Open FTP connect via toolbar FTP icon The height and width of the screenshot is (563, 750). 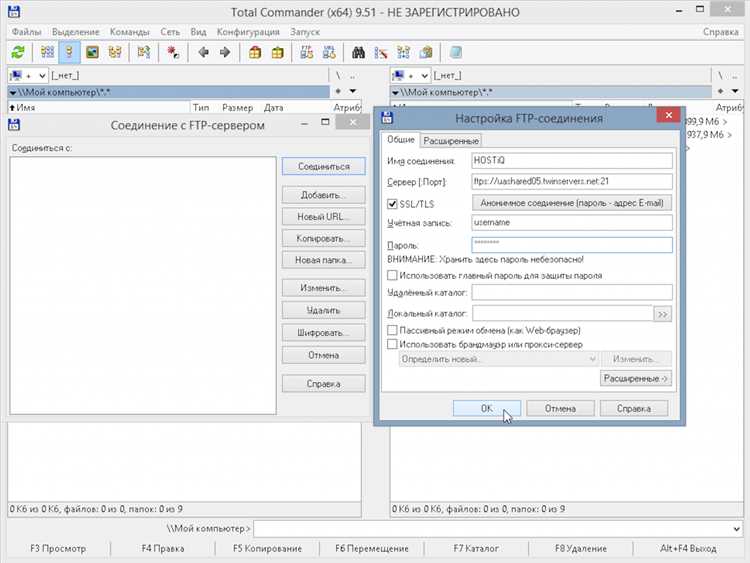[x=305, y=52]
